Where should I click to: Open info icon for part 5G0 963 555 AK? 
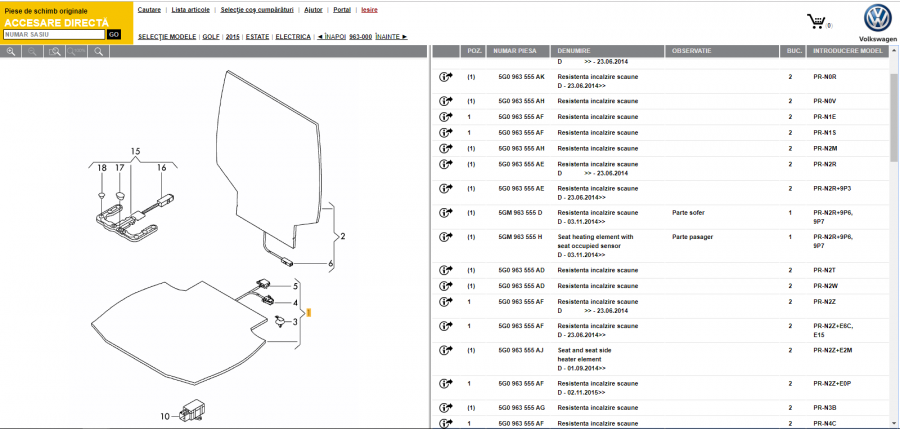point(445,77)
